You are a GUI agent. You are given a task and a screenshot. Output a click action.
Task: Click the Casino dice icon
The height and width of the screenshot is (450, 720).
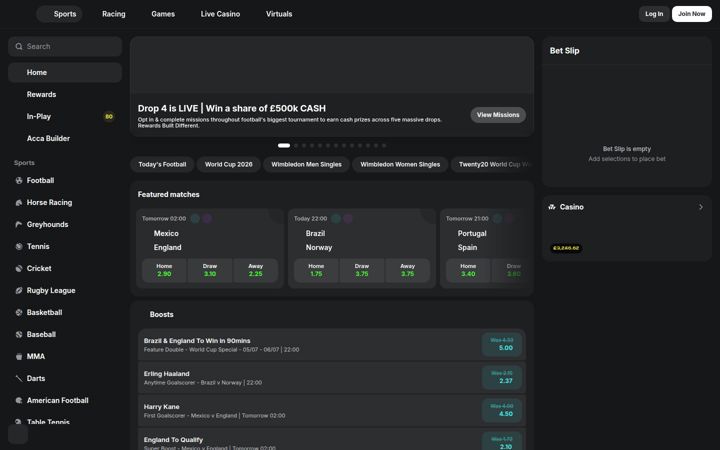pyautogui.click(x=552, y=207)
